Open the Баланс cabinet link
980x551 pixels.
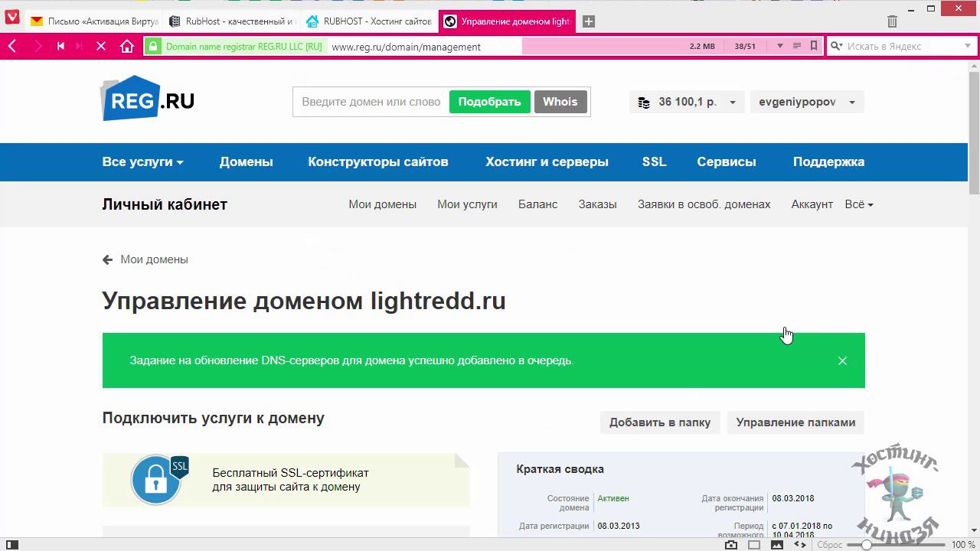[x=537, y=204]
